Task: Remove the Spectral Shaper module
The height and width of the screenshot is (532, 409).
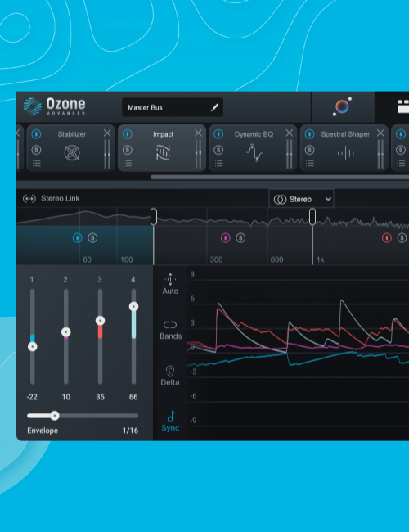Action: (380, 133)
